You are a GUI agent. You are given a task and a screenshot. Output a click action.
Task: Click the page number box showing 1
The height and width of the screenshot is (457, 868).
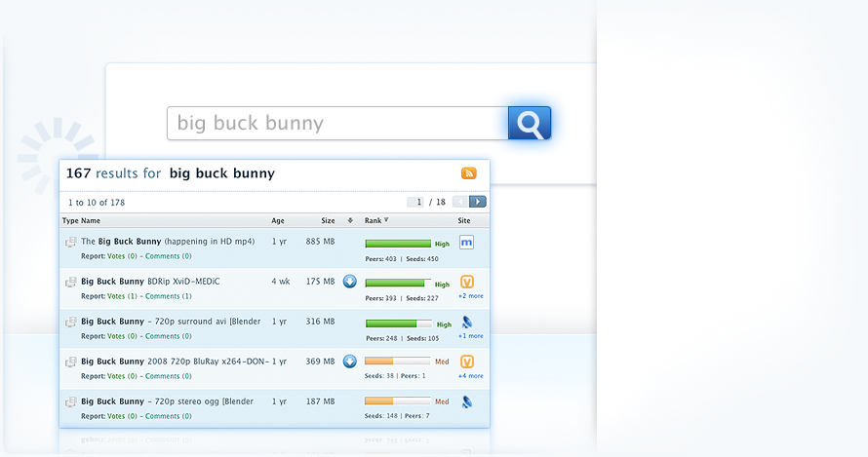415,202
